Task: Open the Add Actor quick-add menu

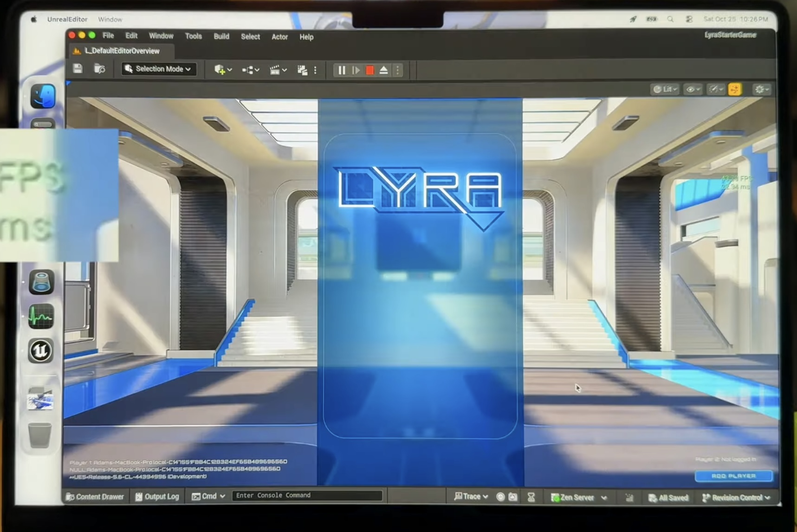Action: [223, 70]
